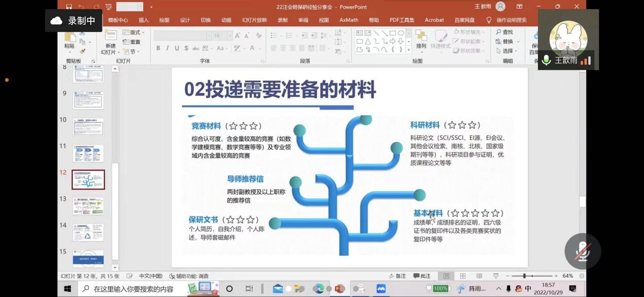Select slide 13 thumbnail in the panel
The height and width of the screenshot is (297, 644).
[x=88, y=206]
